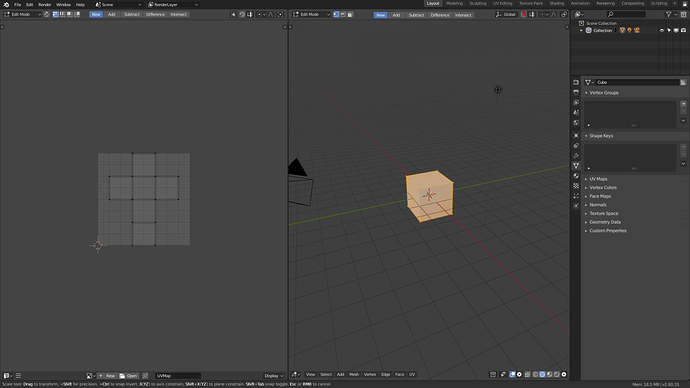The height and width of the screenshot is (388, 690).
Task: Select UV island selection mode
Action: 77,15
